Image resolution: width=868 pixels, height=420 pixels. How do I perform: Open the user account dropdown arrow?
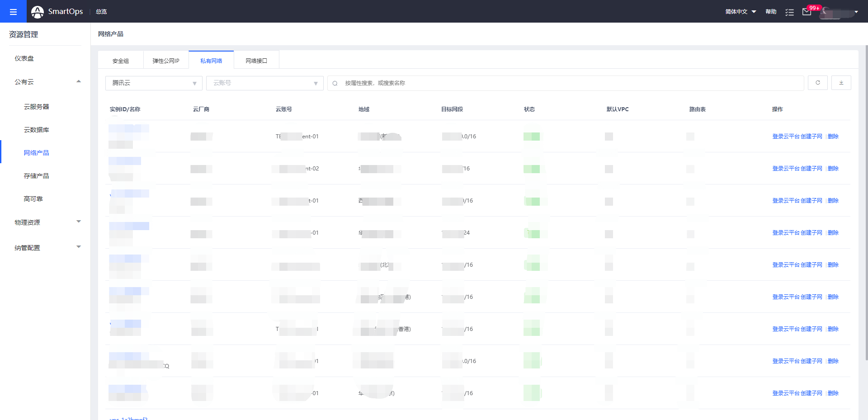856,12
